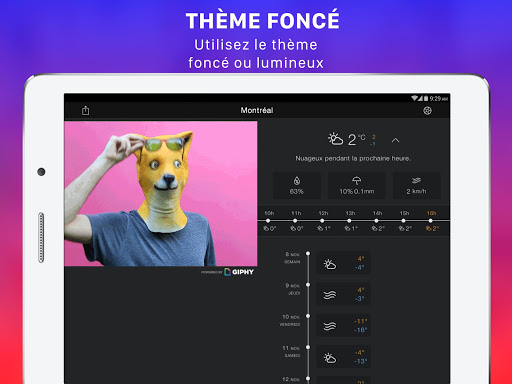Select the partly cloudy current weather icon
Screen dimensions: 512x384
coord(335,139)
